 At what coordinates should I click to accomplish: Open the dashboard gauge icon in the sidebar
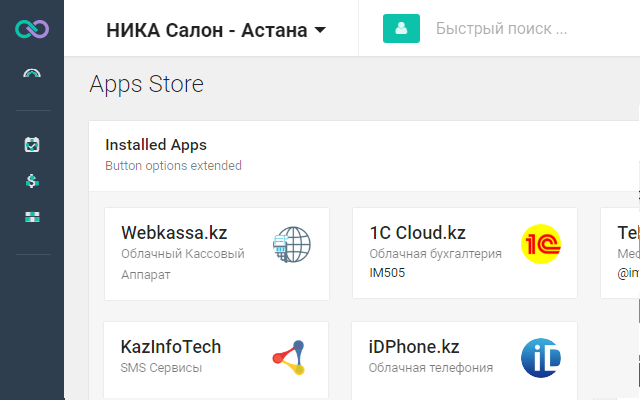tap(32, 73)
